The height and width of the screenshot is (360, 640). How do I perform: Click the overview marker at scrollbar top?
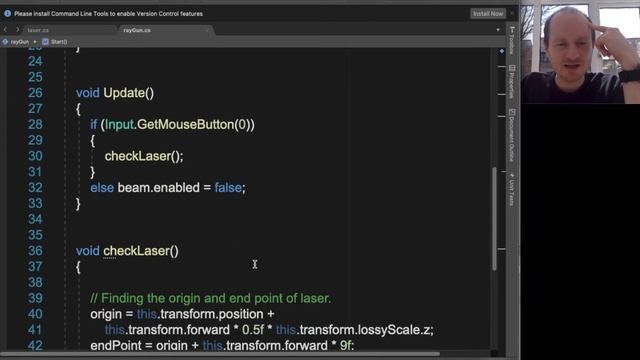point(502,51)
